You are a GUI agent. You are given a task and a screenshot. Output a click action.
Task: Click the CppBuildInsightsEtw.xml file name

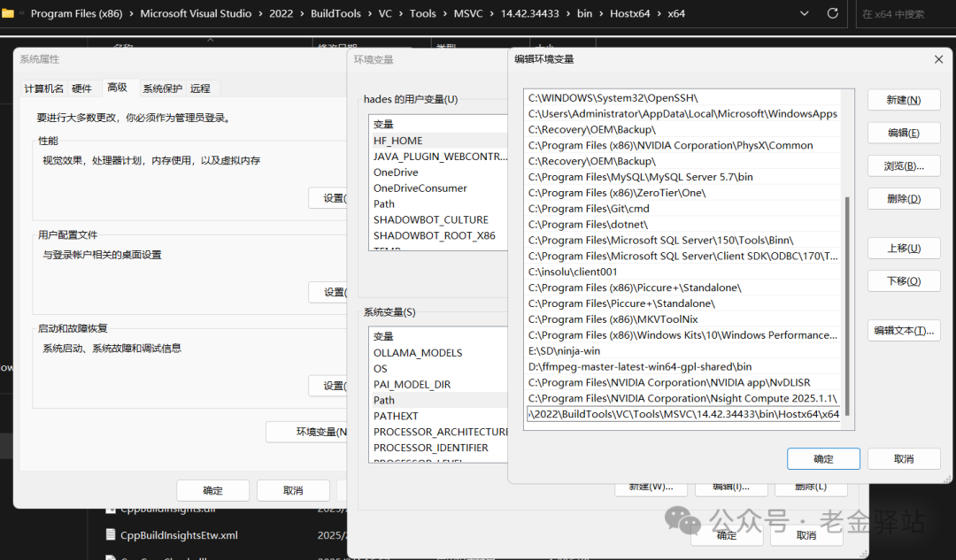pos(179,535)
